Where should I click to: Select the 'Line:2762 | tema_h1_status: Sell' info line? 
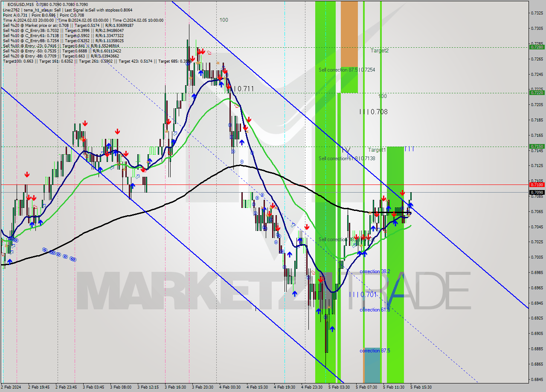(x=67, y=10)
